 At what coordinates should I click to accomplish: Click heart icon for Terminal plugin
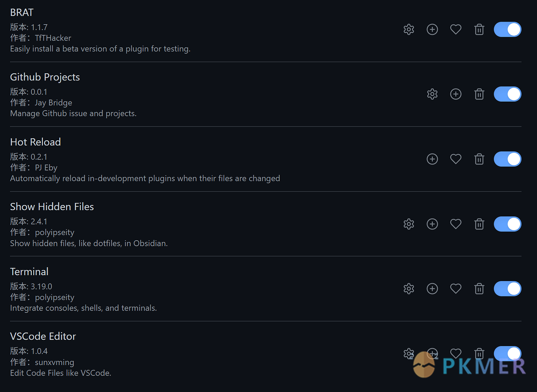click(456, 289)
